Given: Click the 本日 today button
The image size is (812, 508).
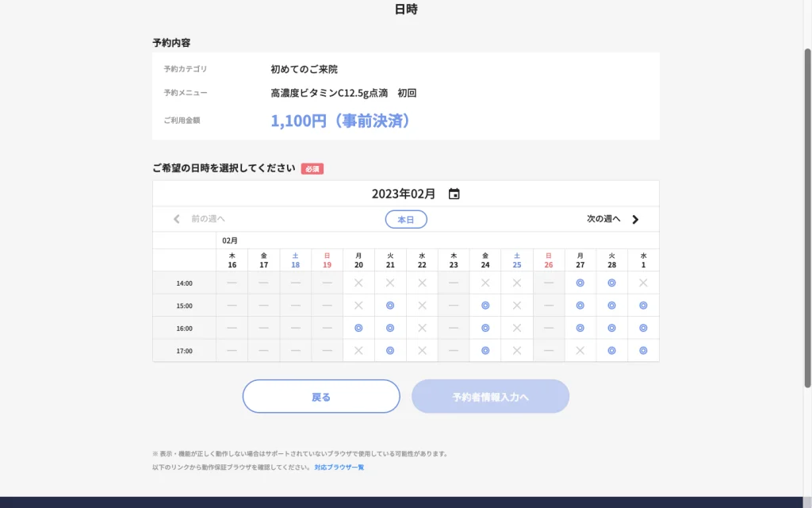Looking at the screenshot, I should tap(406, 219).
